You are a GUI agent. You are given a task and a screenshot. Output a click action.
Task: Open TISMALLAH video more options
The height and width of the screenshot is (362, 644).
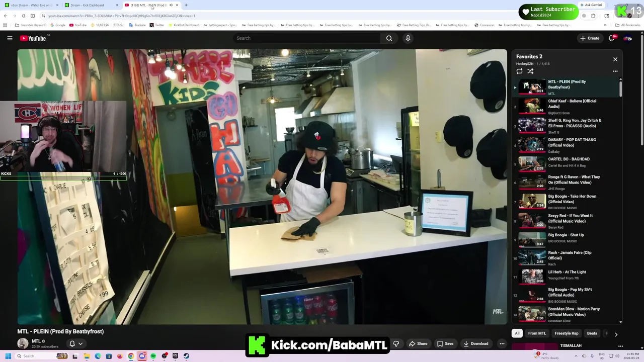pyautogui.click(x=620, y=346)
